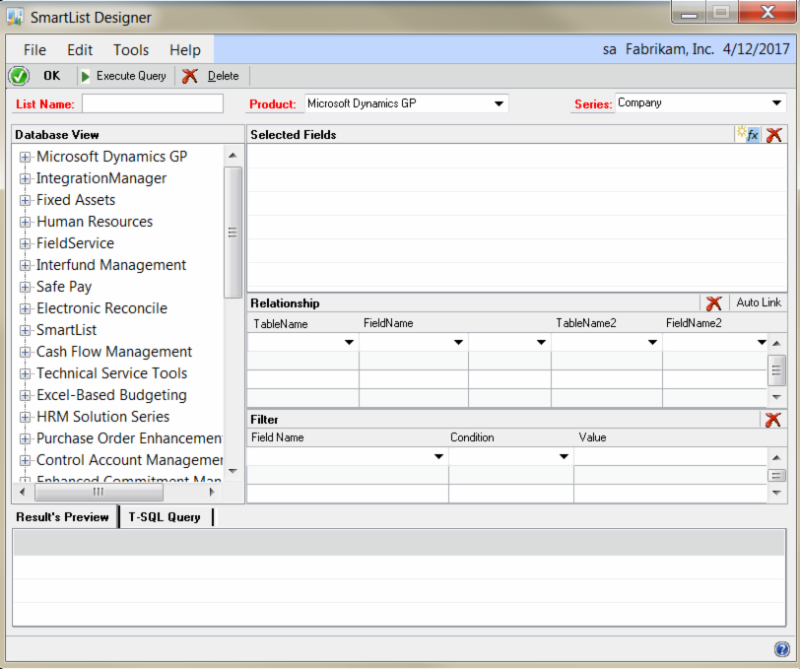Open the blue help icon at bottom right
The height and width of the screenshot is (669, 800).
click(x=782, y=649)
